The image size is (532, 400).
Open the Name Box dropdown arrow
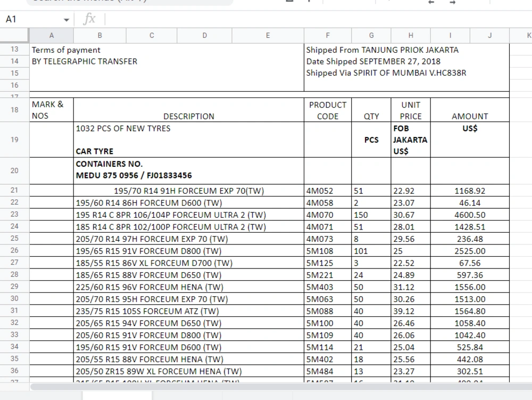click(66, 20)
